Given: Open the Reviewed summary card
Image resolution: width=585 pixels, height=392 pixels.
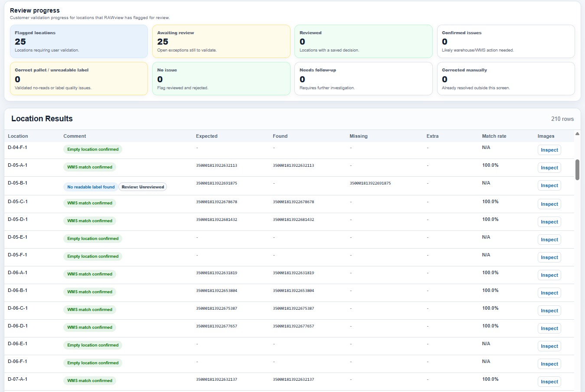Looking at the screenshot, I should 363,42.
